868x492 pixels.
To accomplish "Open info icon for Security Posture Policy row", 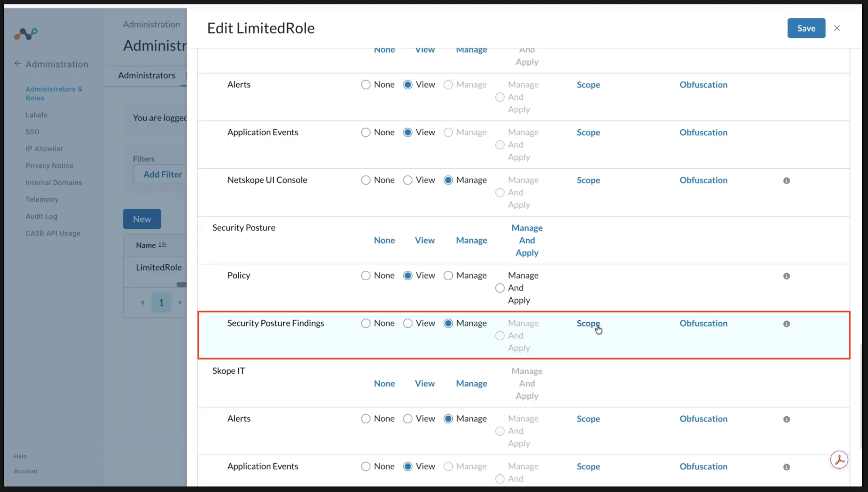I will [x=787, y=276].
